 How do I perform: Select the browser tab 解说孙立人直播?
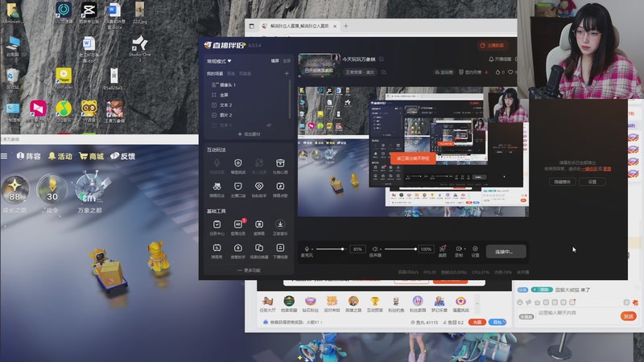point(299,26)
